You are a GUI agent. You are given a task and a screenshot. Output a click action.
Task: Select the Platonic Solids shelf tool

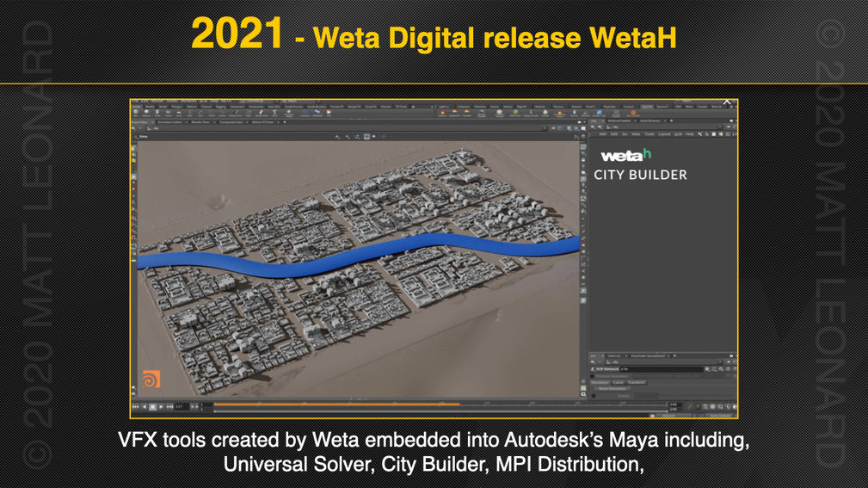click(x=289, y=113)
